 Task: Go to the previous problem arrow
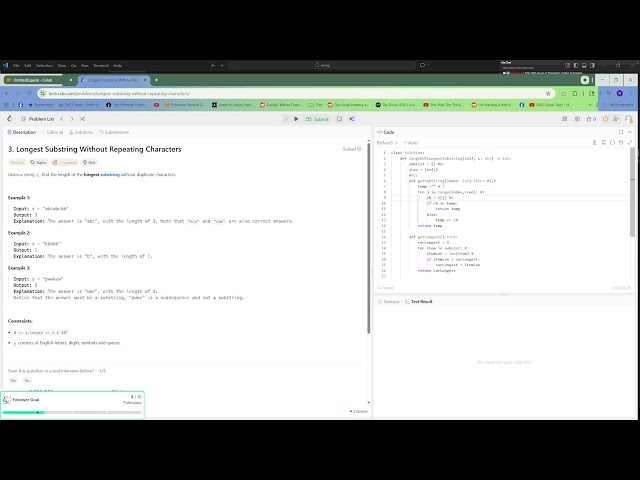[62, 119]
